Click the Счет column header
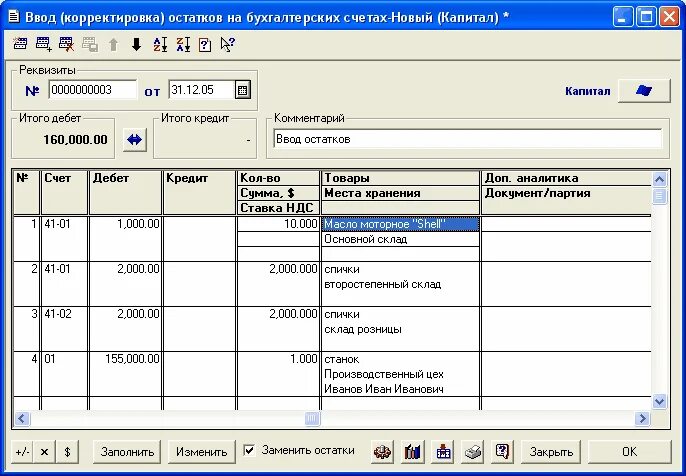686x476 pixels. pyautogui.click(x=64, y=193)
